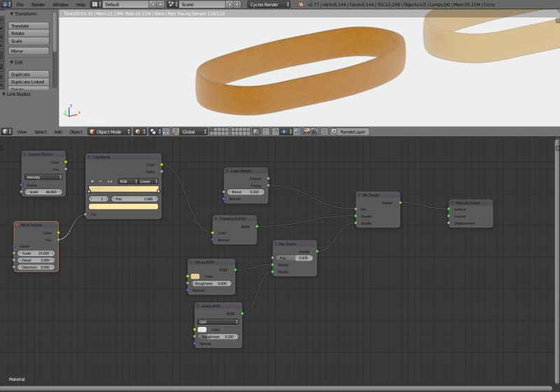The image size is (560, 392).
Task: Open the 3D viewport Select menu
Action: 41,132
